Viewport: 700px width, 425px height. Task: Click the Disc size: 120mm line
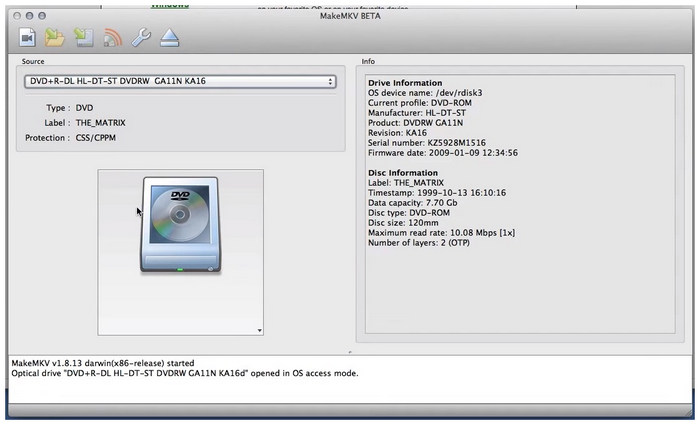pos(403,223)
